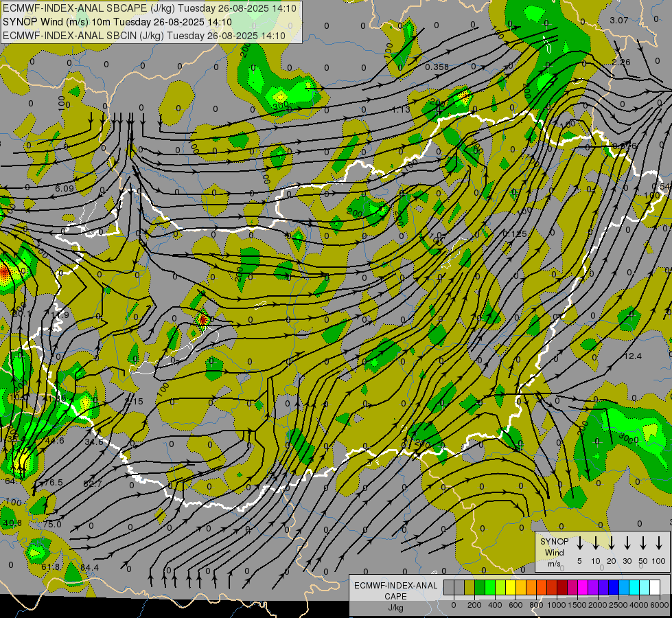The height and width of the screenshot is (618, 672).
Task: Select the bright magenta swatch in CAPE scale
Action: coord(583,588)
